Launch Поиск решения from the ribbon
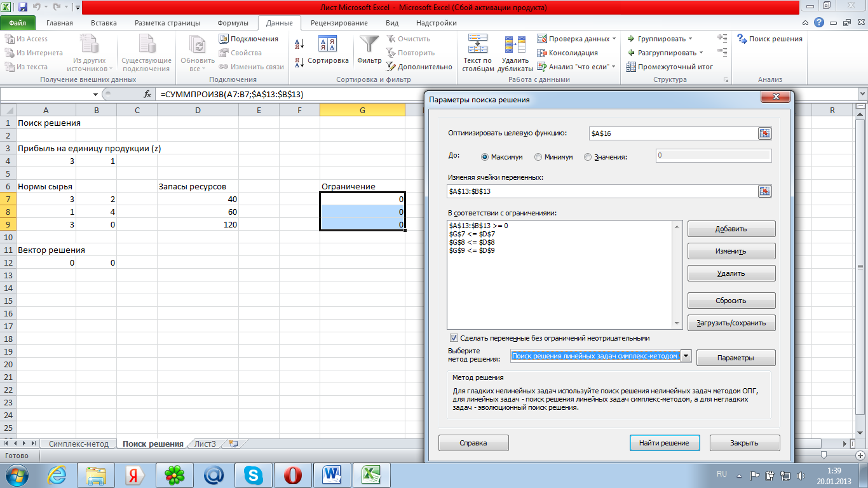Image resolution: width=868 pixels, height=488 pixels. pos(770,39)
